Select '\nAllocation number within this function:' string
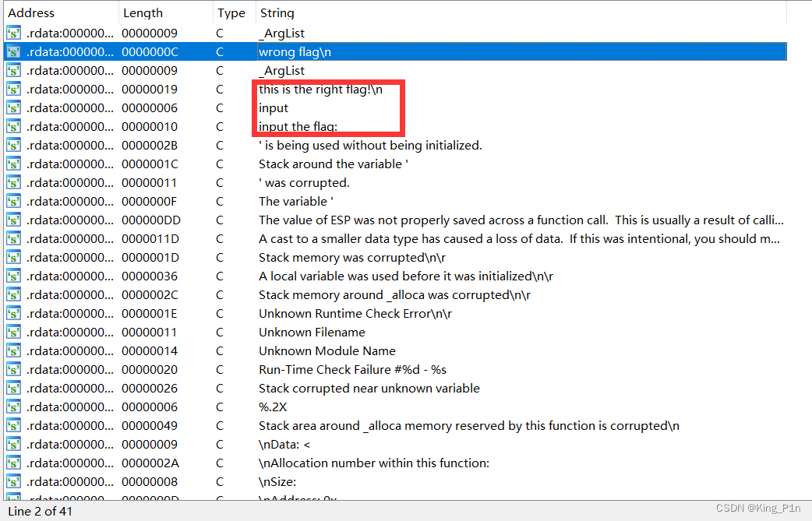This screenshot has width=812, height=521. point(374,463)
